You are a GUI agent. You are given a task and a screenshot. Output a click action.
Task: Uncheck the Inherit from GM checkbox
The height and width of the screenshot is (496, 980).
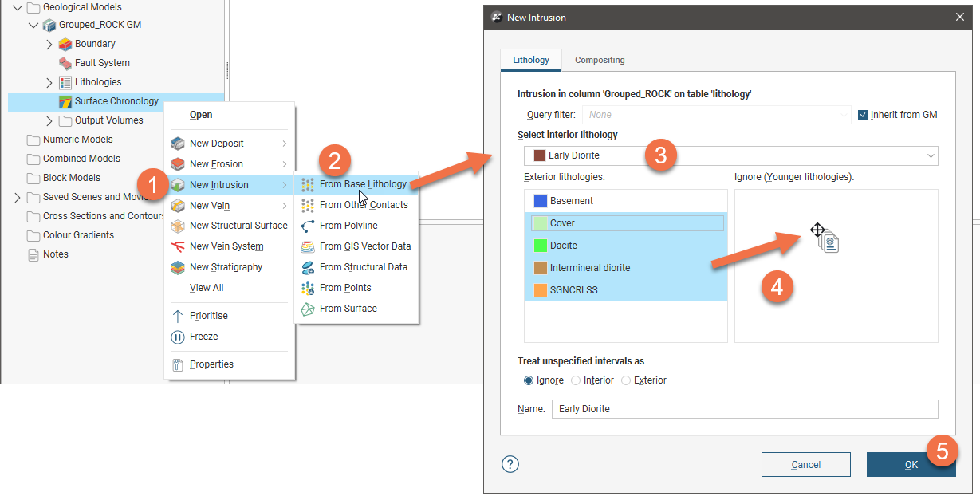point(862,115)
